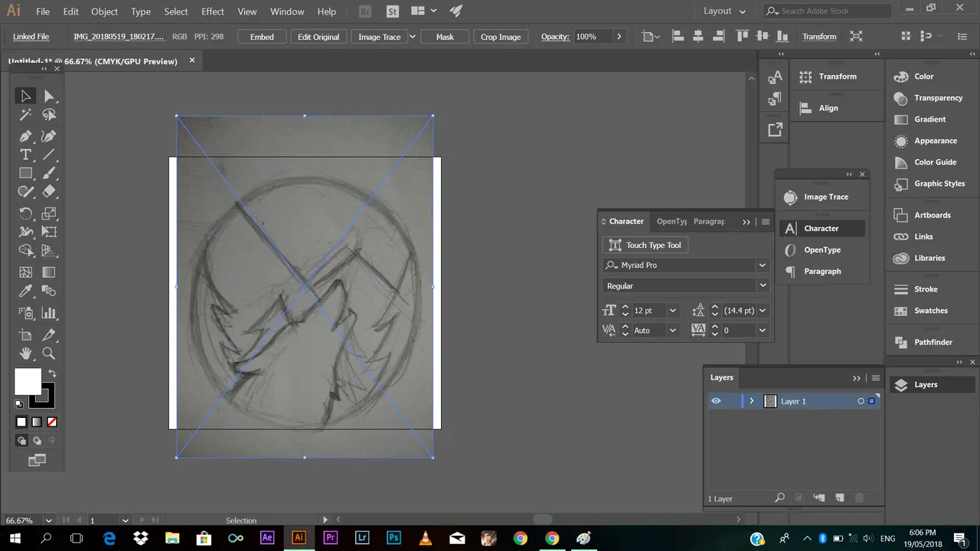Switch to the Paragraph tab
The image size is (980, 551).
pyautogui.click(x=709, y=221)
